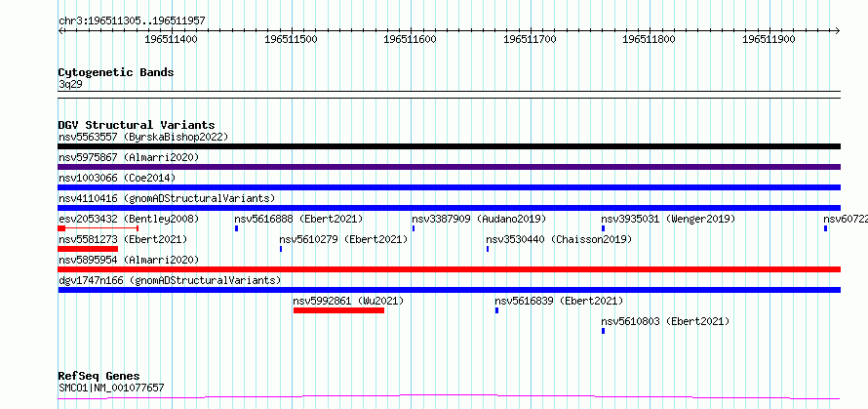Image resolution: width=868 pixels, height=409 pixels.
Task: Click the small blue nsv3935031 marker
Action: 603,228
